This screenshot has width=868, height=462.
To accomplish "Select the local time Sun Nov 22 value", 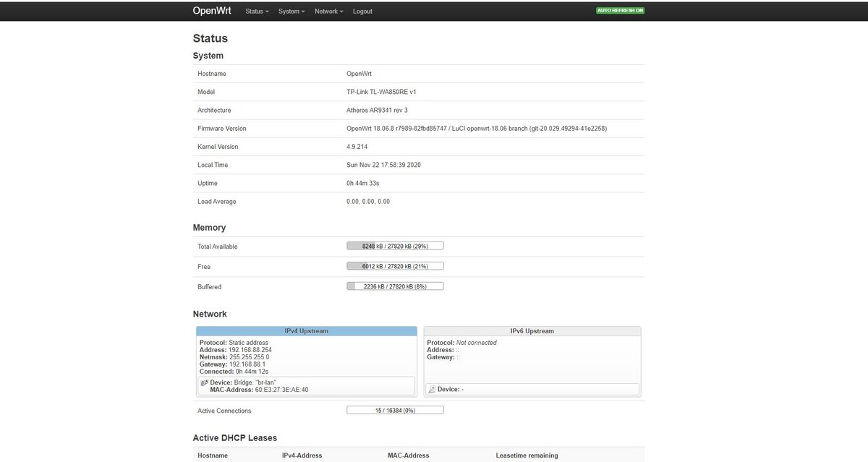I will pyautogui.click(x=383, y=165).
